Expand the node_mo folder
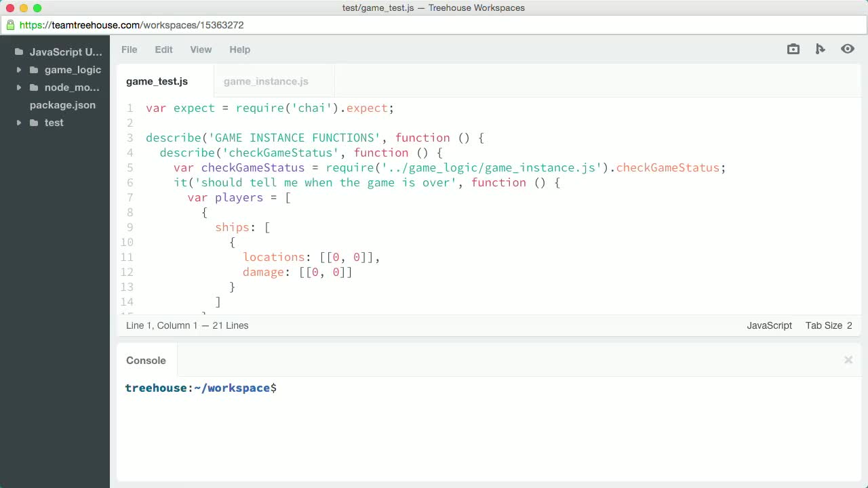Image resolution: width=868 pixels, height=488 pixels. click(x=18, y=87)
